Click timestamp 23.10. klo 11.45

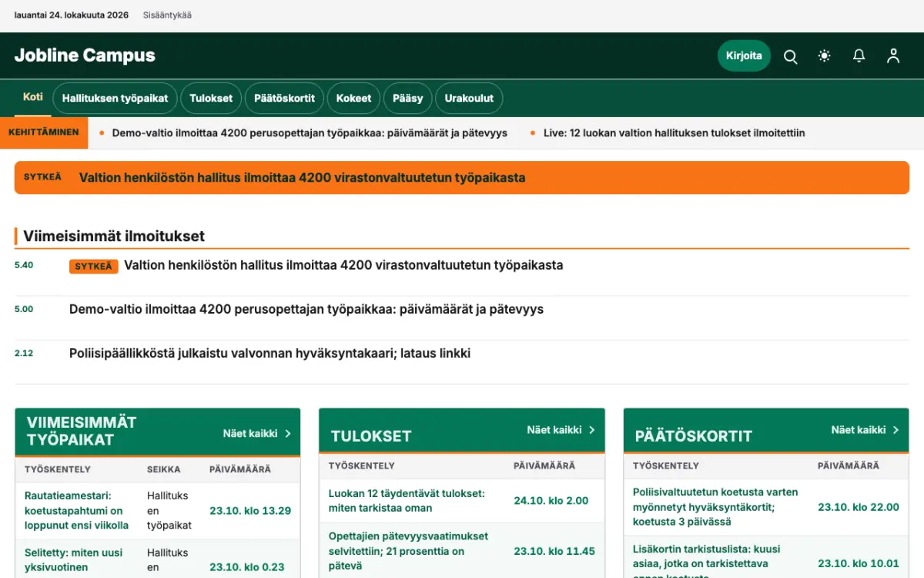pos(554,551)
